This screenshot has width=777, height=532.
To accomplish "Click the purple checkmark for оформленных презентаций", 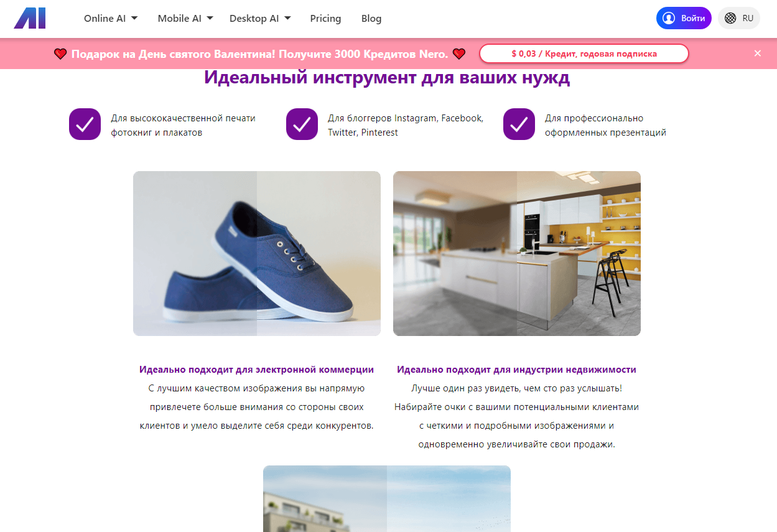I will coord(519,124).
